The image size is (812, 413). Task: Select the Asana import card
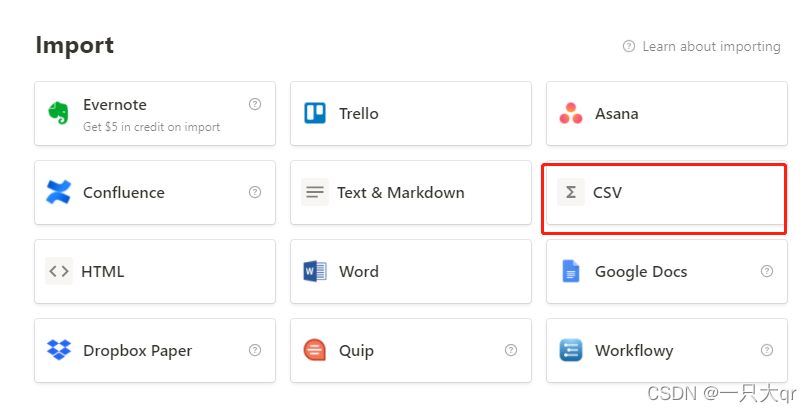[667, 113]
